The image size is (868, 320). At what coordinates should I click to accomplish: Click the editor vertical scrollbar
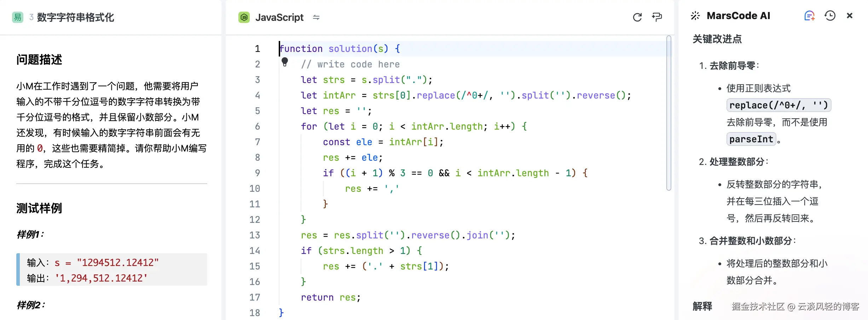pos(669,113)
